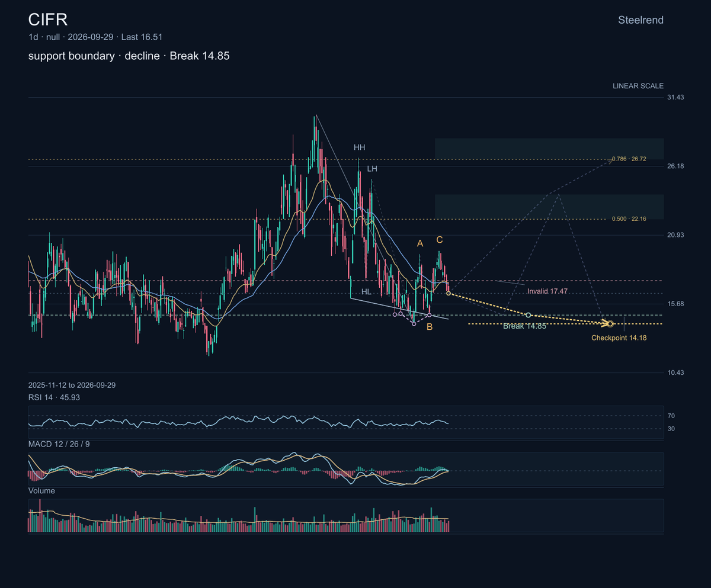Click the yellow arrow target circle marker
Screen dimensions: 711x588
(610, 323)
